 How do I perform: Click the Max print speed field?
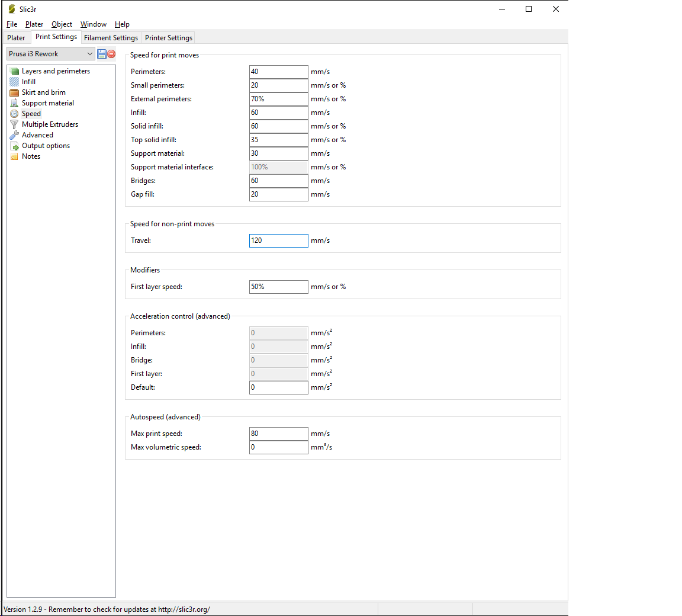(278, 434)
